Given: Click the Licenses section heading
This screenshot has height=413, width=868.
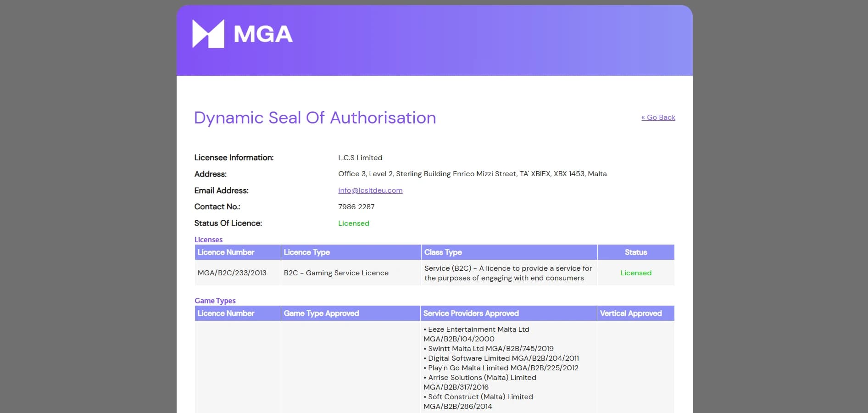Looking at the screenshot, I should (208, 239).
